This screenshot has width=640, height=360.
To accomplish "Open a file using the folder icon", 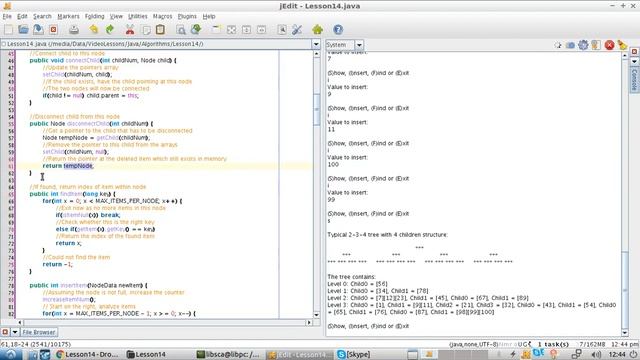I will [23, 29].
